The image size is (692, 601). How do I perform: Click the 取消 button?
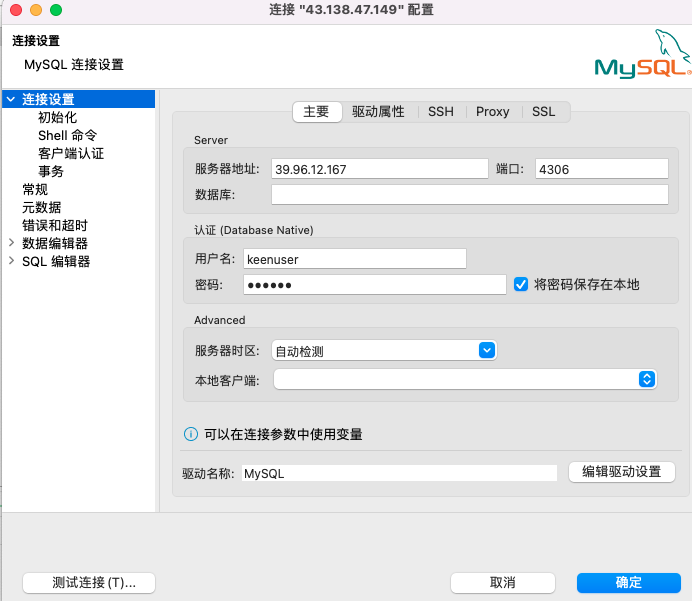503,582
